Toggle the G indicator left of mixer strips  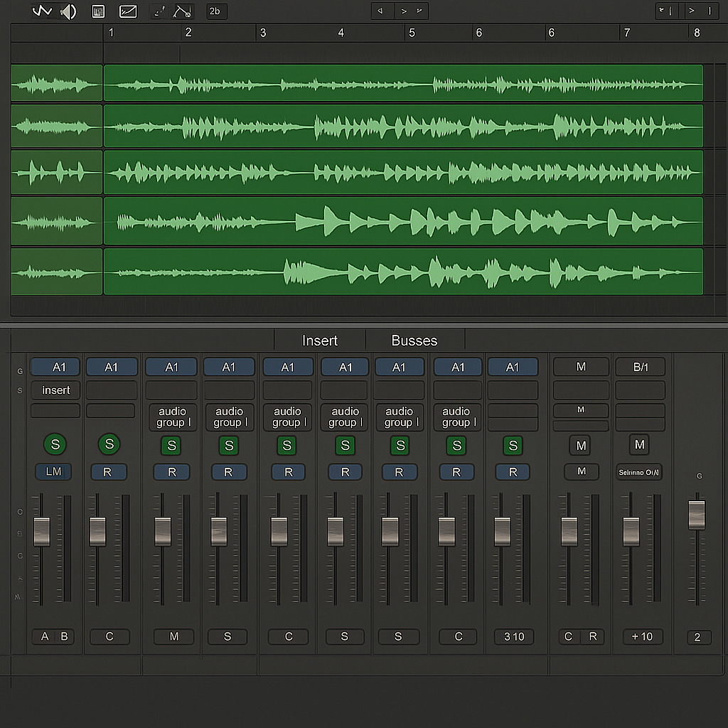[20, 371]
